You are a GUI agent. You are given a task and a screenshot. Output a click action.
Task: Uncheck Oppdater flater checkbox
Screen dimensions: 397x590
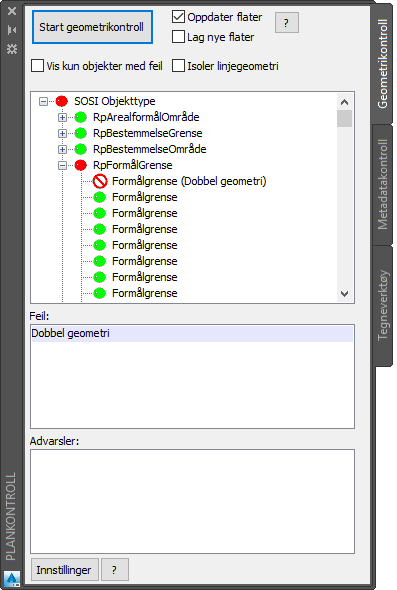(178, 17)
